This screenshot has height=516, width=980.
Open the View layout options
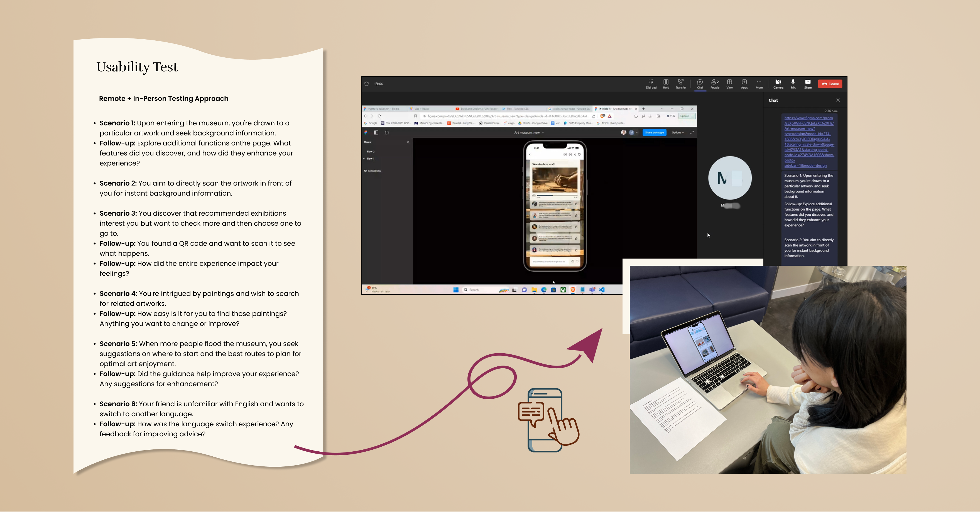[729, 84]
